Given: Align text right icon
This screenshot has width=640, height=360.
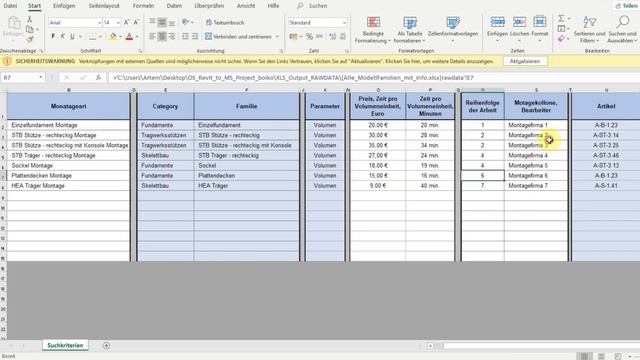Looking at the screenshot, I should click(x=172, y=36).
